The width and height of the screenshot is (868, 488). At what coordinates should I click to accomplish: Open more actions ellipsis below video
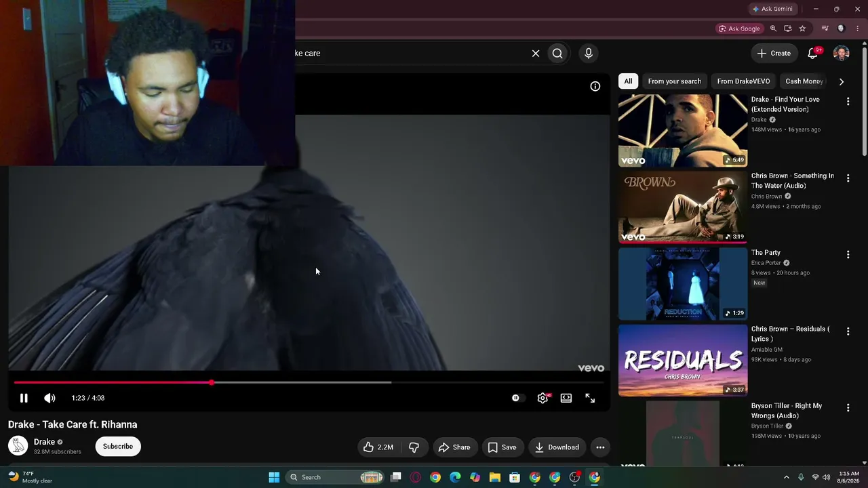click(x=600, y=447)
